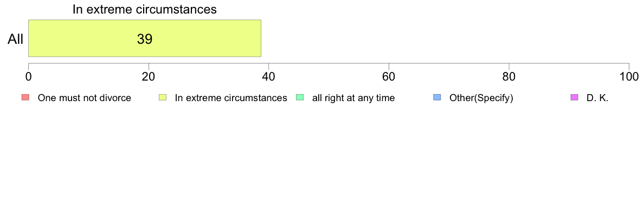The width and height of the screenshot is (644, 199).
Task: Click the 'Other(Specify)' legend label
Action: (x=481, y=98)
